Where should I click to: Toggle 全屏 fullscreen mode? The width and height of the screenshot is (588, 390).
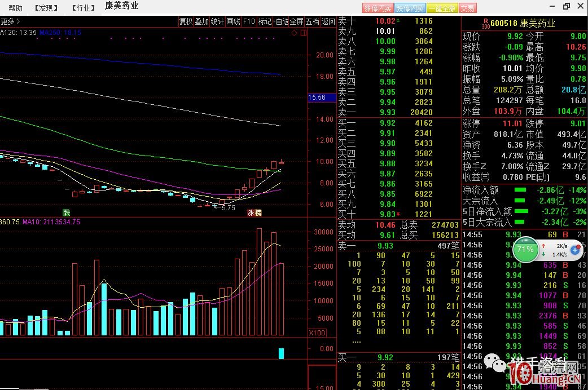point(297,21)
